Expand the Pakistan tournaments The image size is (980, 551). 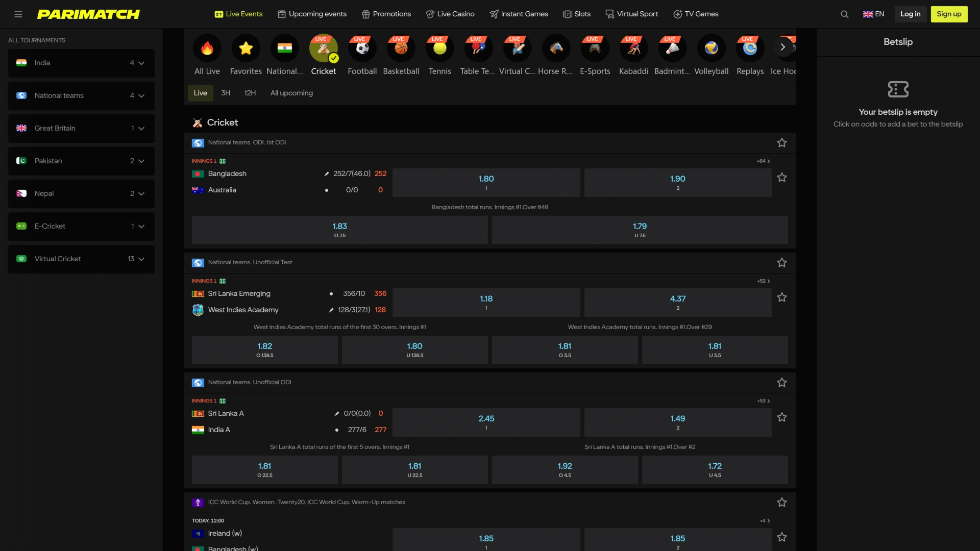(x=81, y=161)
